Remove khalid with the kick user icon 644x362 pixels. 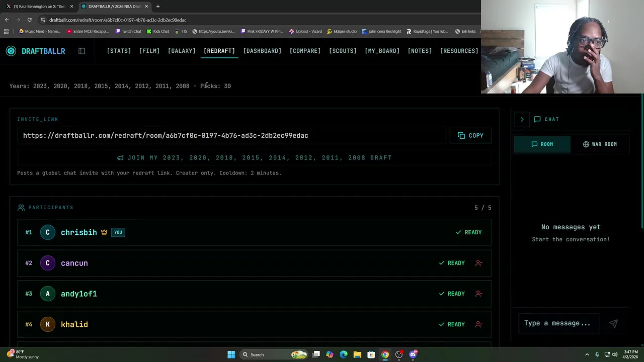(478, 324)
